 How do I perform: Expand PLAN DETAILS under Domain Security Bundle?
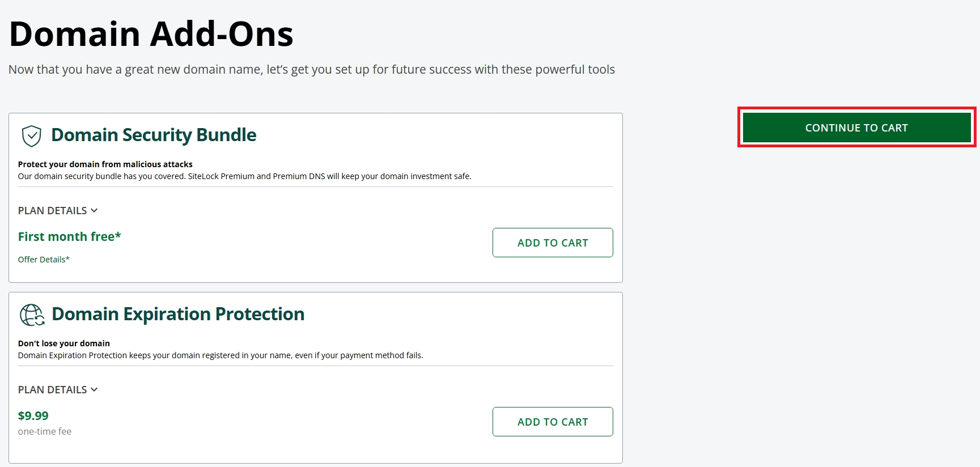tap(53, 210)
